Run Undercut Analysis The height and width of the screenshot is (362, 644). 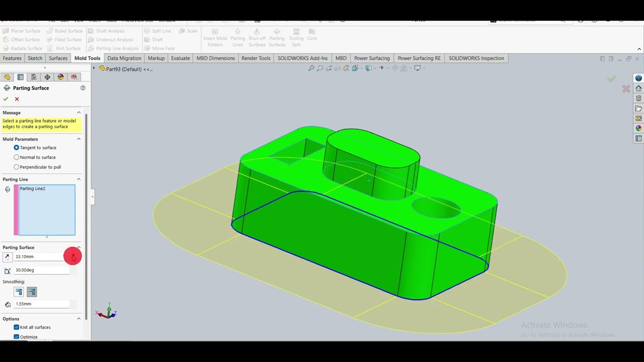point(111,40)
